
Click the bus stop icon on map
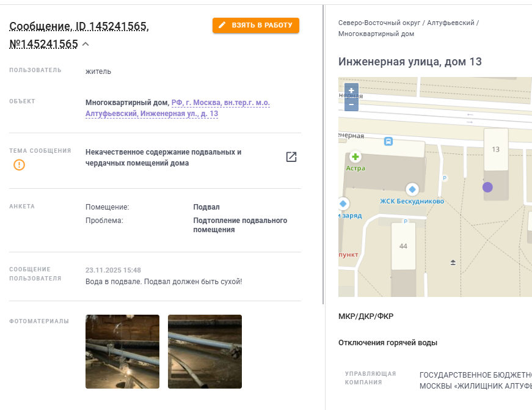388,141
